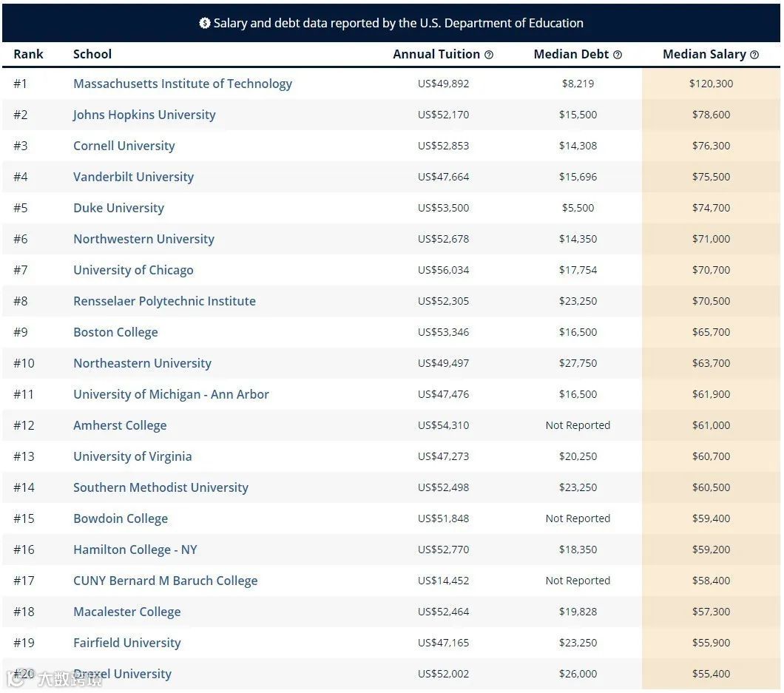784x693 pixels.
Task: Select Amherst College link
Action: (x=120, y=425)
